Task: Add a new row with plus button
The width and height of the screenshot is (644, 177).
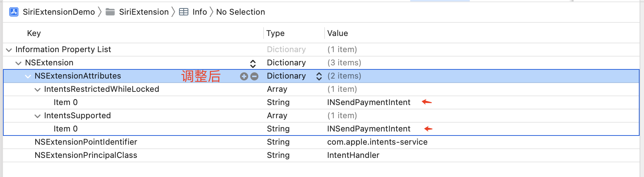Action: pyautogui.click(x=244, y=76)
